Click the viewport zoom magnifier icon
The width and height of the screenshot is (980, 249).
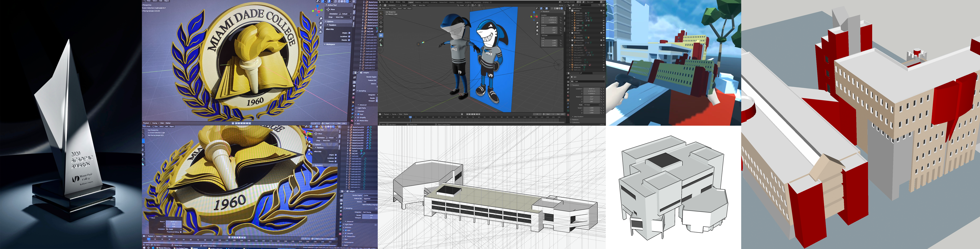(537, 23)
